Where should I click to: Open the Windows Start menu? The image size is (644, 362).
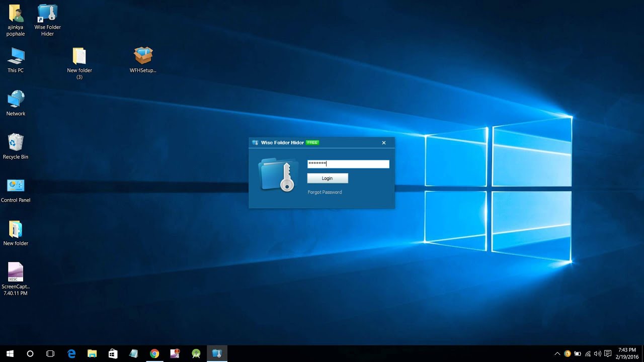pyautogui.click(x=10, y=353)
